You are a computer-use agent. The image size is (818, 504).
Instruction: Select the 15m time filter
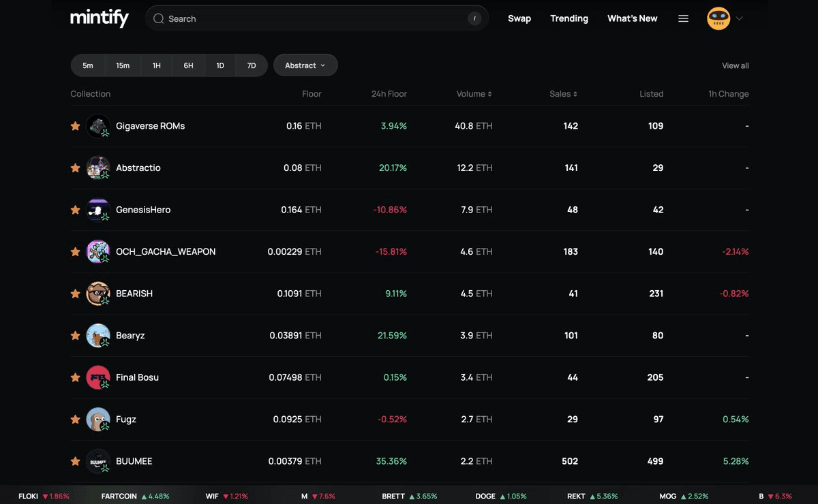coord(123,65)
